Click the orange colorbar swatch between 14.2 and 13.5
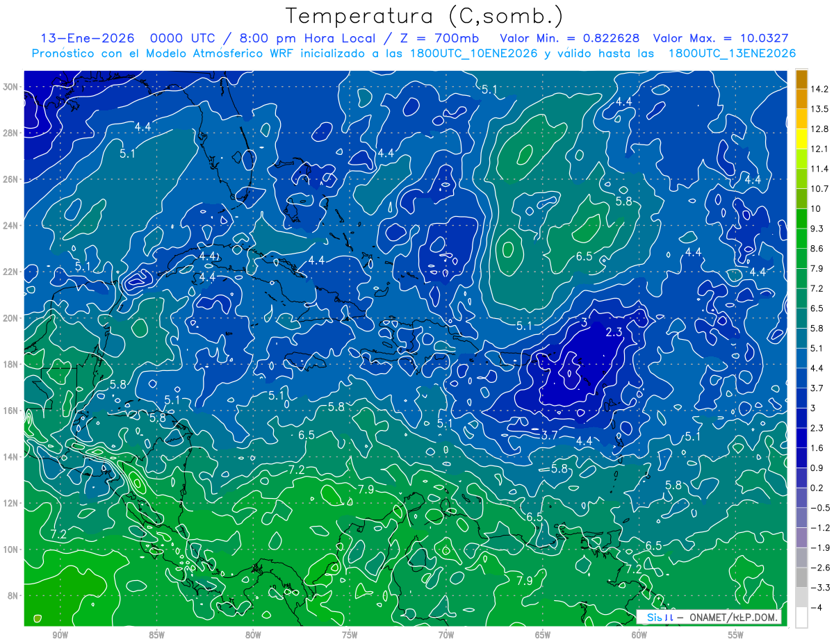This screenshot has height=644, width=834. point(801,99)
